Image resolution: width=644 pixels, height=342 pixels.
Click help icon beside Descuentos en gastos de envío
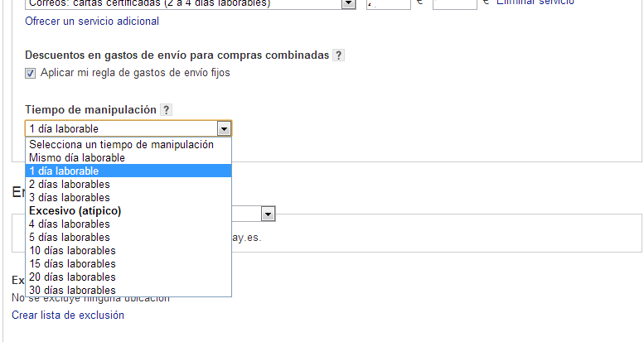pyautogui.click(x=338, y=55)
